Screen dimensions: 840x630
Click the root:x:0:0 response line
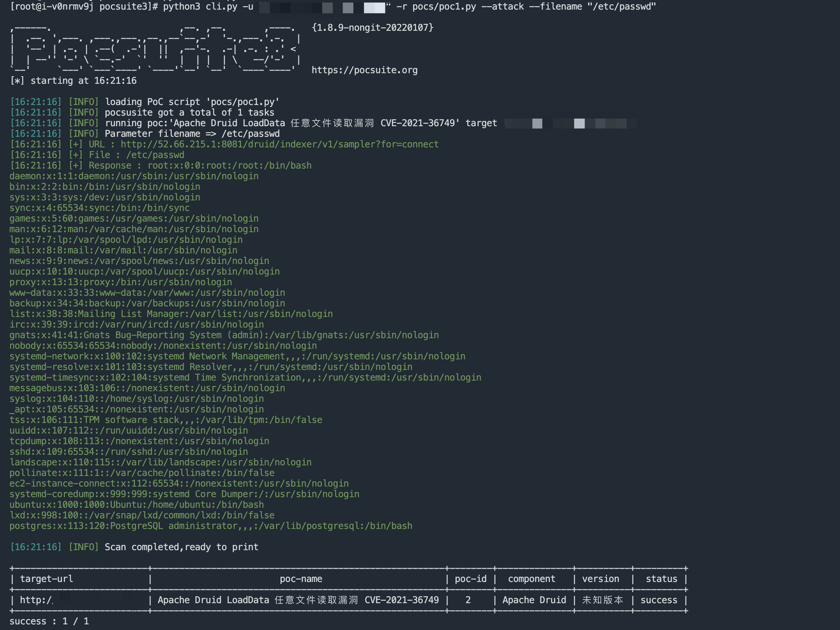coord(229,166)
